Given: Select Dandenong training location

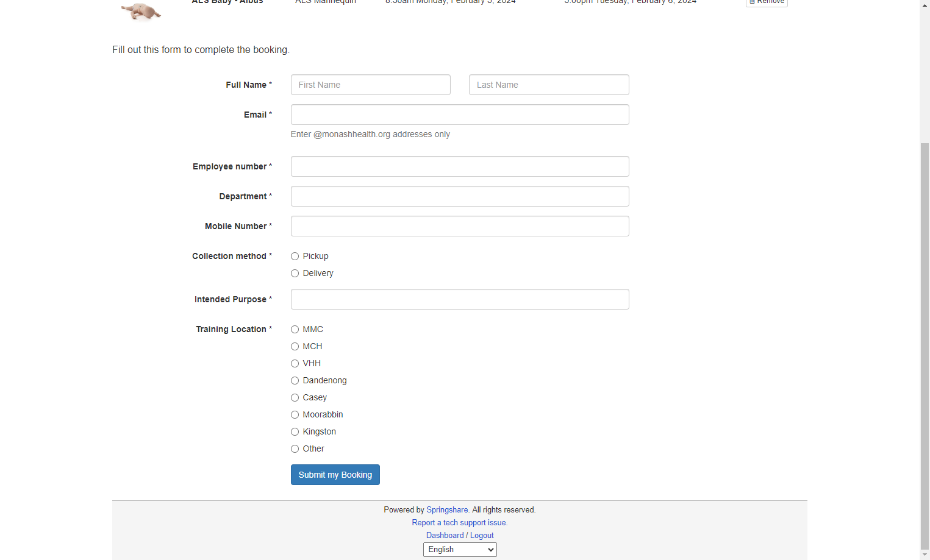Looking at the screenshot, I should 295,381.
